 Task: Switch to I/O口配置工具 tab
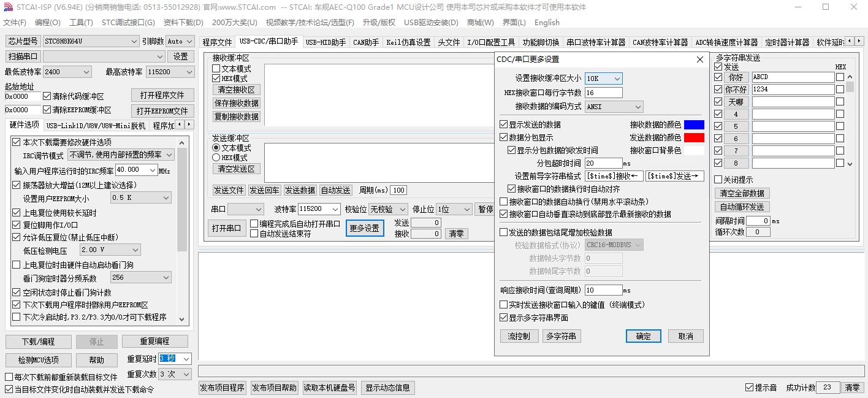[491, 42]
